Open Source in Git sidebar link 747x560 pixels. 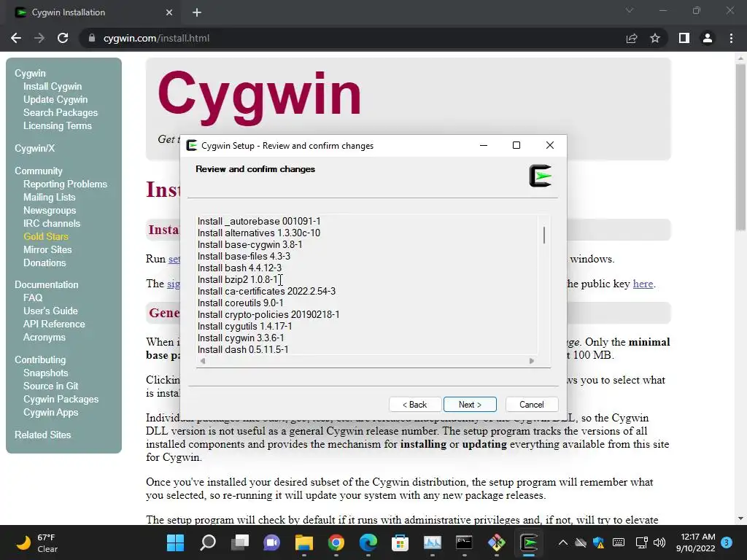click(50, 386)
